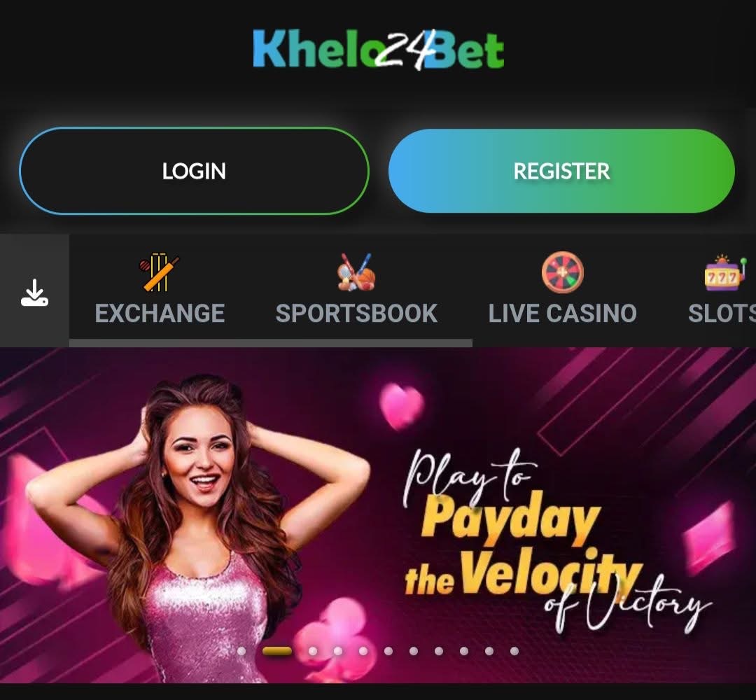
Task: Switch to the SPORTSBOOK tab
Action: pos(356,314)
